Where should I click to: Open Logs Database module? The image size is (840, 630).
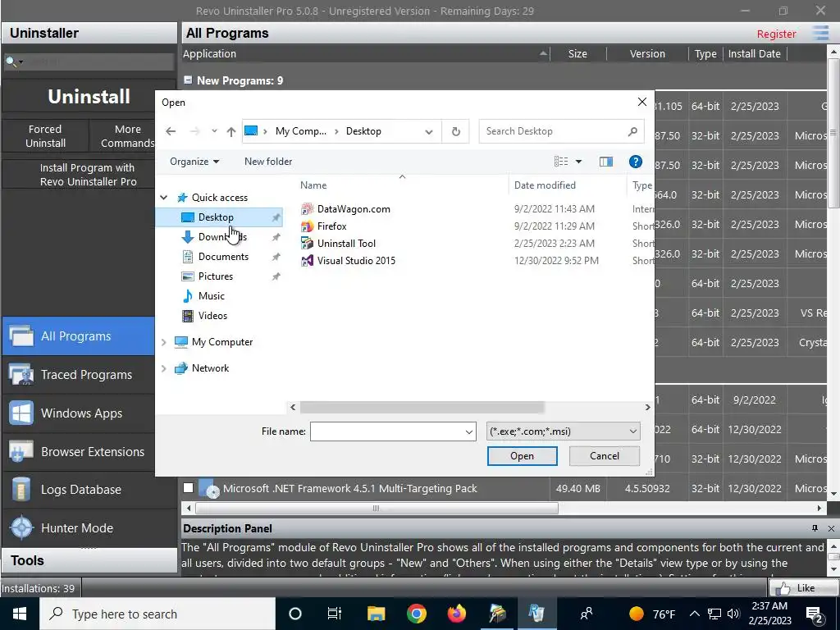pos(78,490)
